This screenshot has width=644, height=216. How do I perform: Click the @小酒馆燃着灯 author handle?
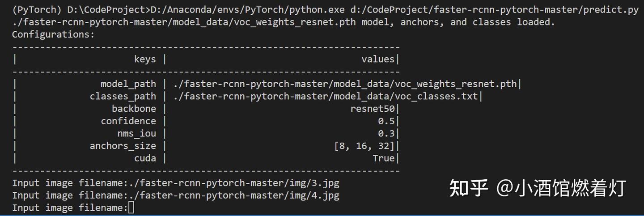coord(561,188)
